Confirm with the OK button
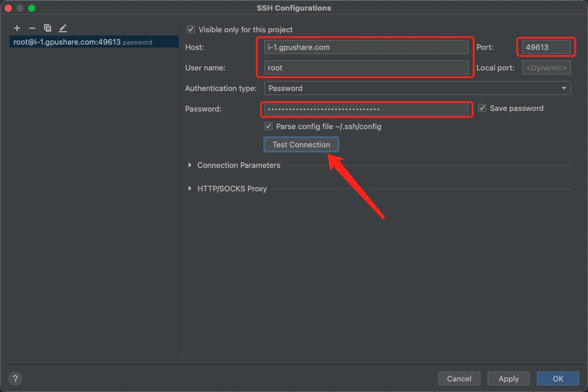This screenshot has width=588, height=392. pos(557,379)
